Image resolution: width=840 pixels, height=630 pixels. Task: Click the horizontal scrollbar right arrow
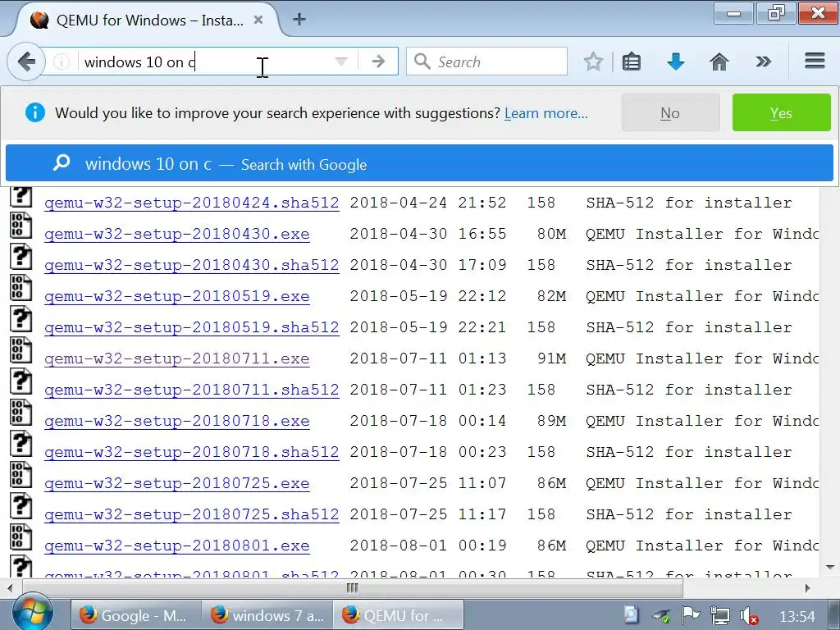(808, 588)
